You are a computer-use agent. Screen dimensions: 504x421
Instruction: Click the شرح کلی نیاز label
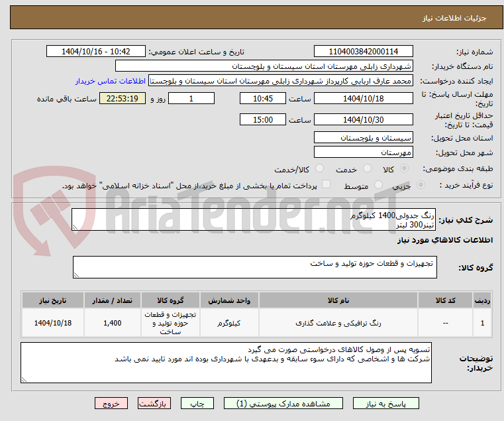coord(466,220)
